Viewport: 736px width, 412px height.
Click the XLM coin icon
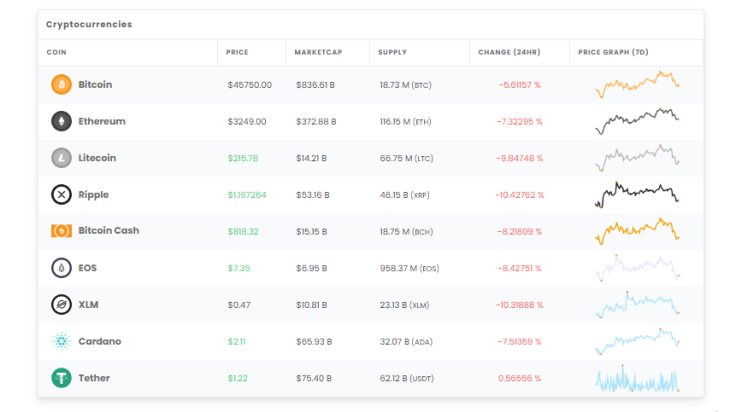tap(61, 305)
